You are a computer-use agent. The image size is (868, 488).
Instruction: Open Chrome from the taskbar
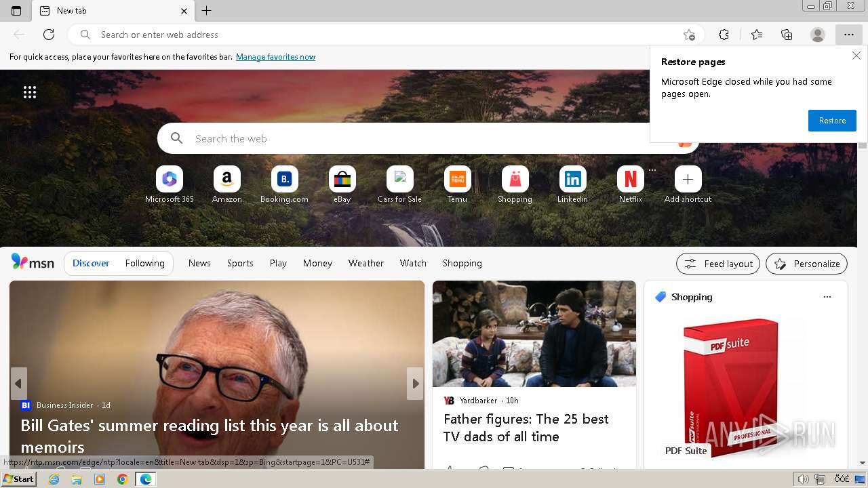(122, 479)
